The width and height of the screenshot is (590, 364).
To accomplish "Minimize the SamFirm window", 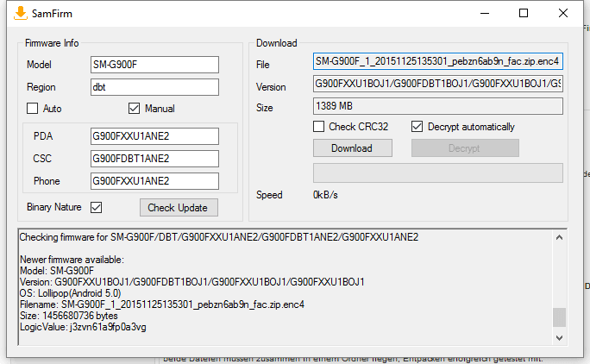I will (x=485, y=13).
